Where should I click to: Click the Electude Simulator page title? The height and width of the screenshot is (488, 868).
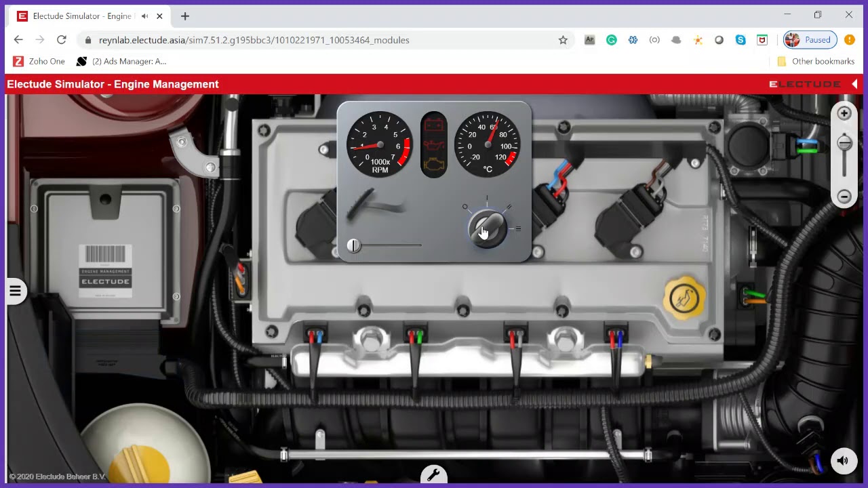[x=113, y=84]
